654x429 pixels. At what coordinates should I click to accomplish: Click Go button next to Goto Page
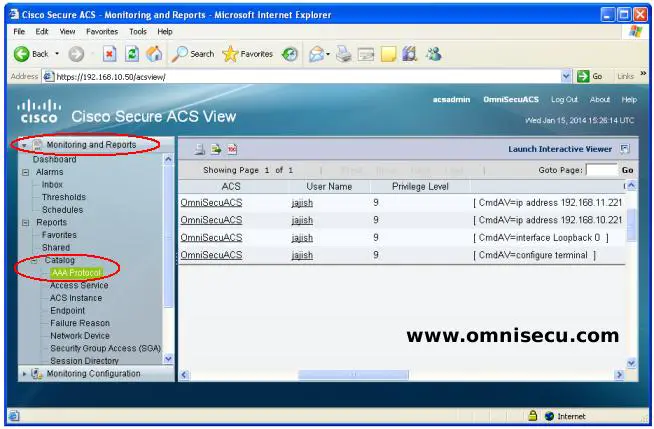click(x=627, y=170)
